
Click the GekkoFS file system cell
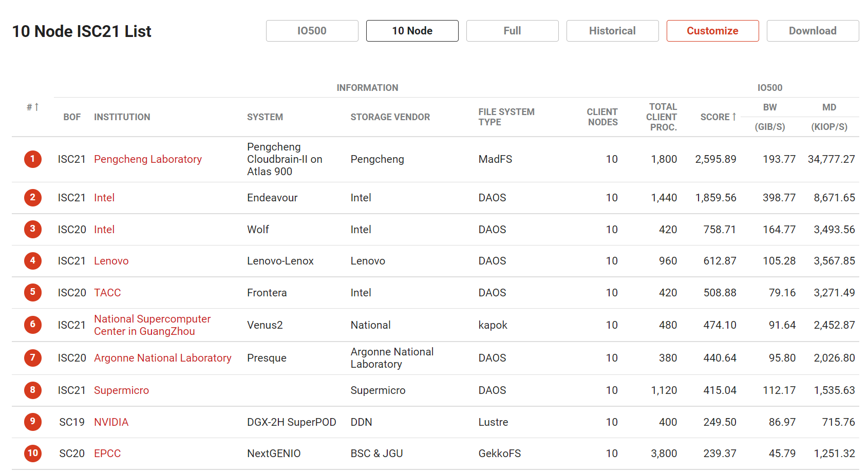pos(500,454)
